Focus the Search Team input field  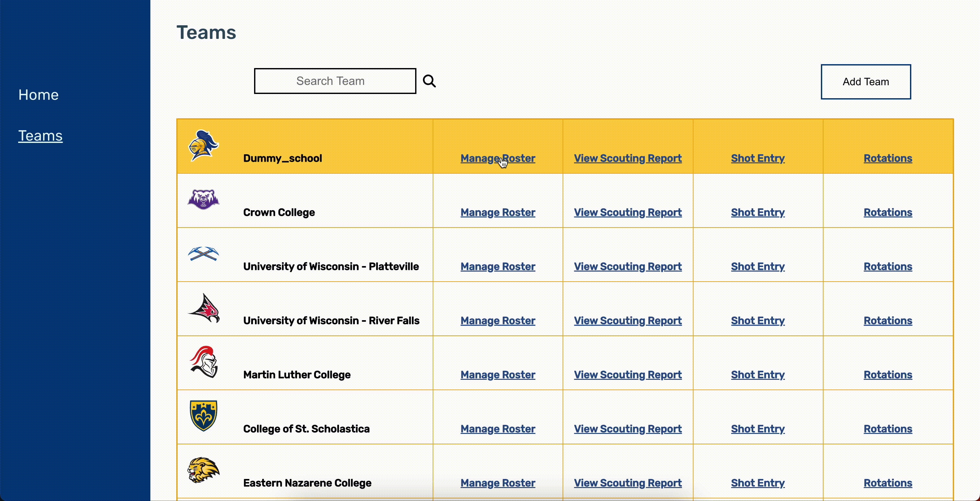point(335,81)
